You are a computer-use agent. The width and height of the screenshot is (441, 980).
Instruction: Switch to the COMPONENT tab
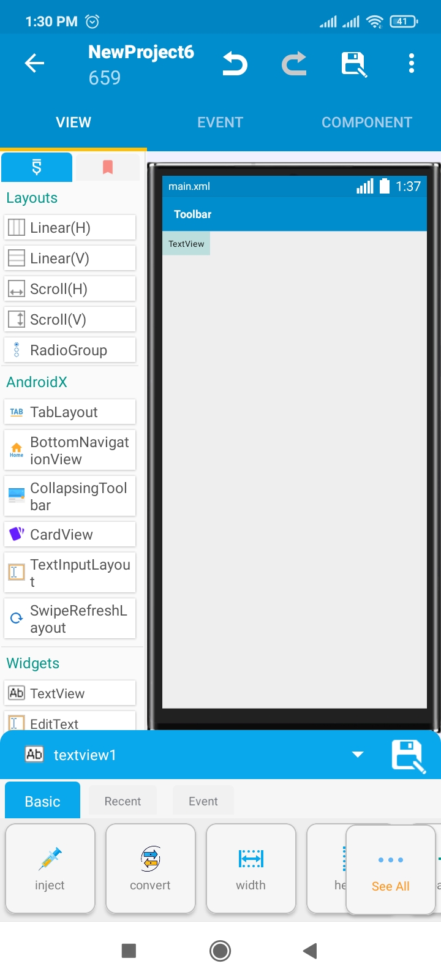[367, 123]
